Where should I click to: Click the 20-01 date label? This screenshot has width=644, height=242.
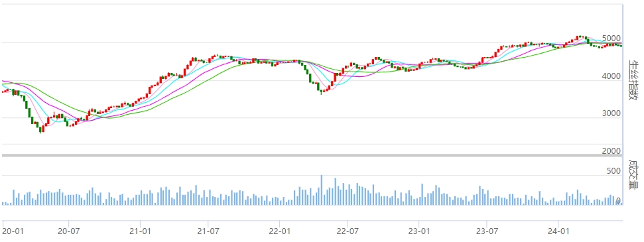coord(12,231)
